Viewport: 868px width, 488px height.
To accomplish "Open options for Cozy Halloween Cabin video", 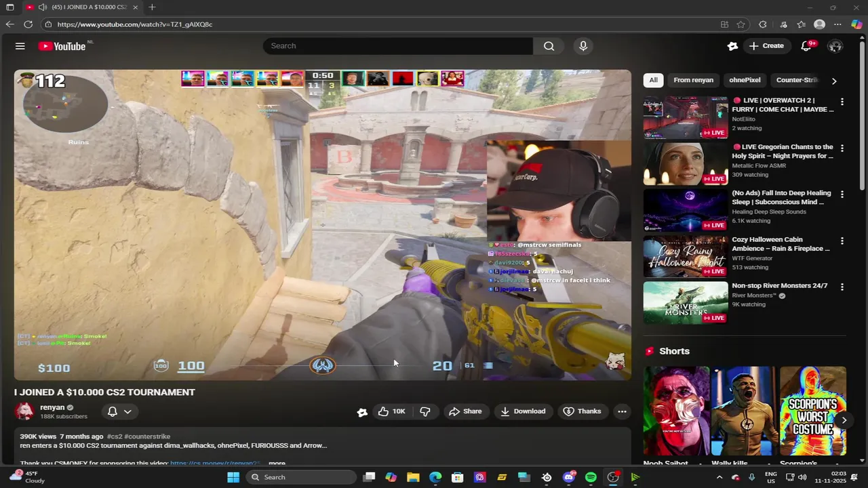I will point(842,241).
